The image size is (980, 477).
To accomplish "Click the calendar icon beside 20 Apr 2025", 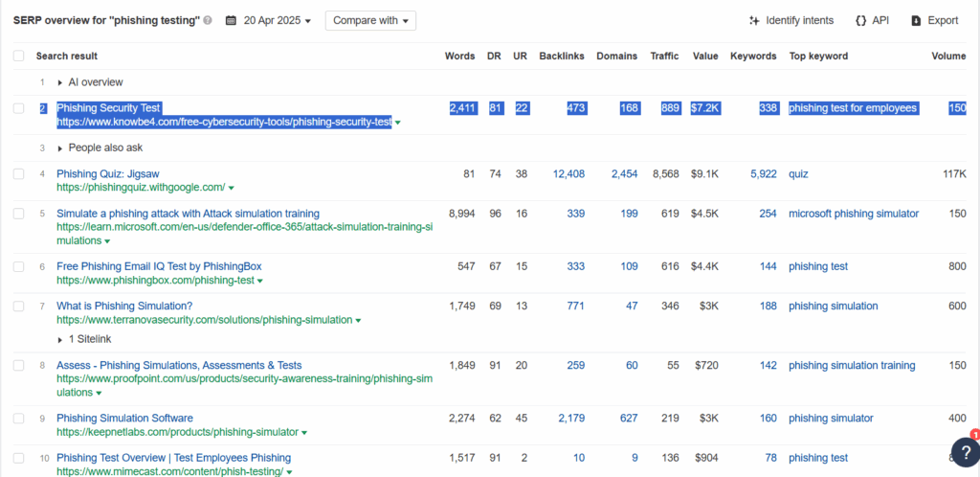I will pyautogui.click(x=231, y=21).
